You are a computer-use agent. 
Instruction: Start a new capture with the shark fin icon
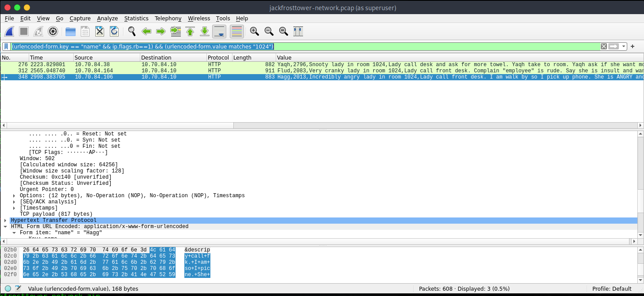click(10, 31)
